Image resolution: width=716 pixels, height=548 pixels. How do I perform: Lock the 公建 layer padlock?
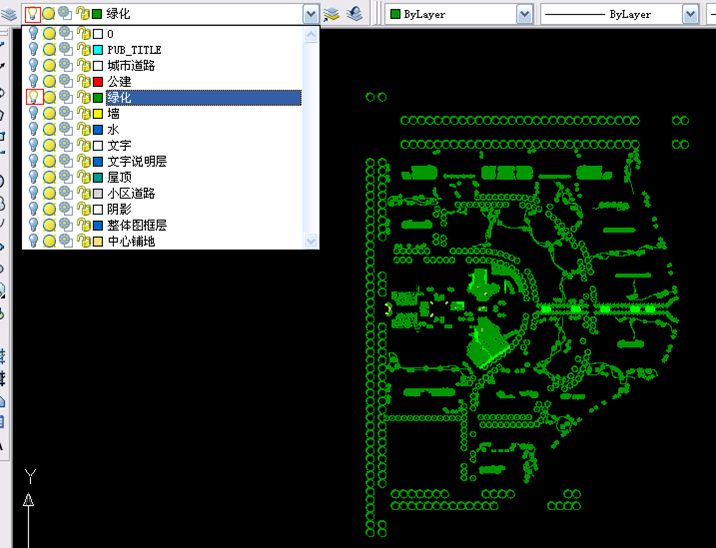83,81
